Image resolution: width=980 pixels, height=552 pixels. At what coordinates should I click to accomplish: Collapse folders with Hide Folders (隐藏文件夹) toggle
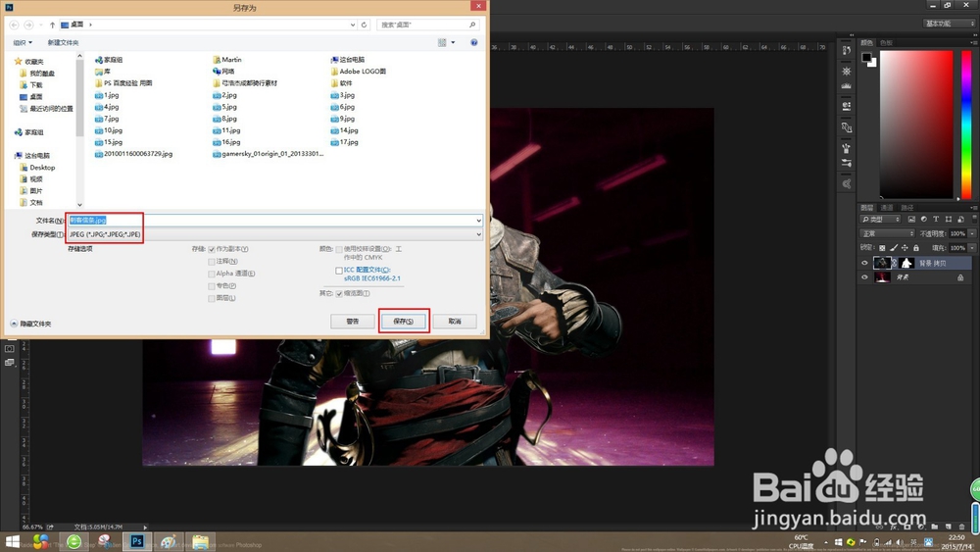pos(30,324)
